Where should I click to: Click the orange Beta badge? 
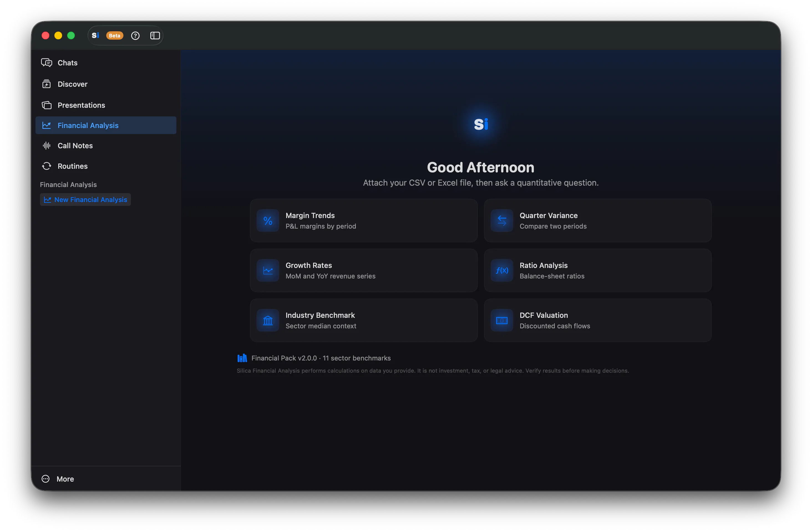click(115, 35)
